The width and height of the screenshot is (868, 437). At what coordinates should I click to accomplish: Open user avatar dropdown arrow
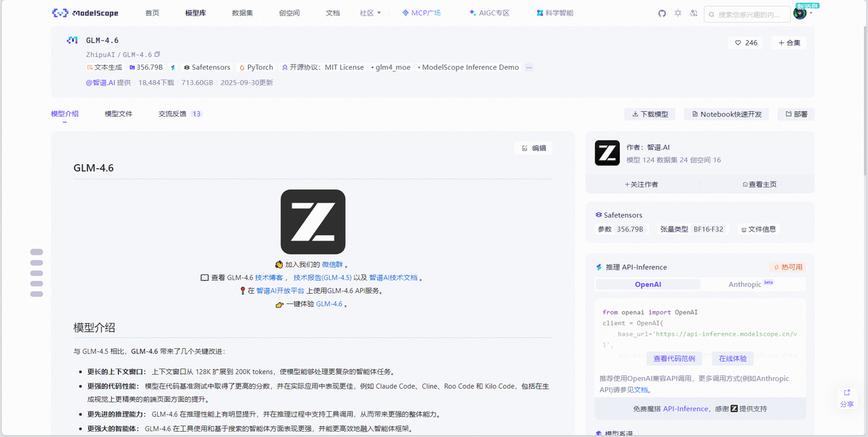(x=811, y=13)
